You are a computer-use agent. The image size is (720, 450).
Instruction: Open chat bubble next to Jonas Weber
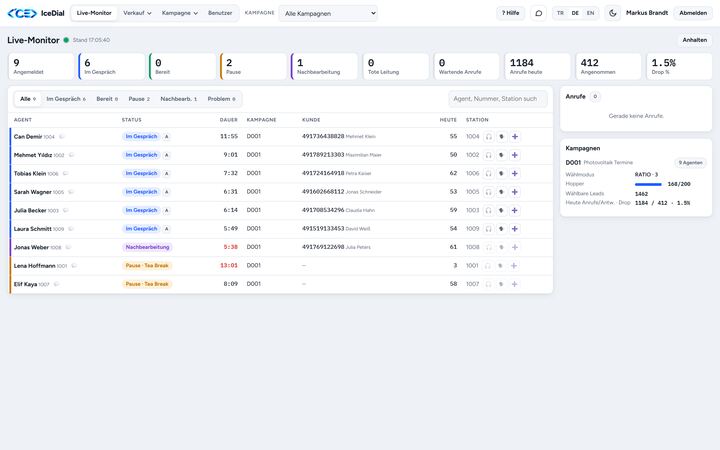(68, 247)
